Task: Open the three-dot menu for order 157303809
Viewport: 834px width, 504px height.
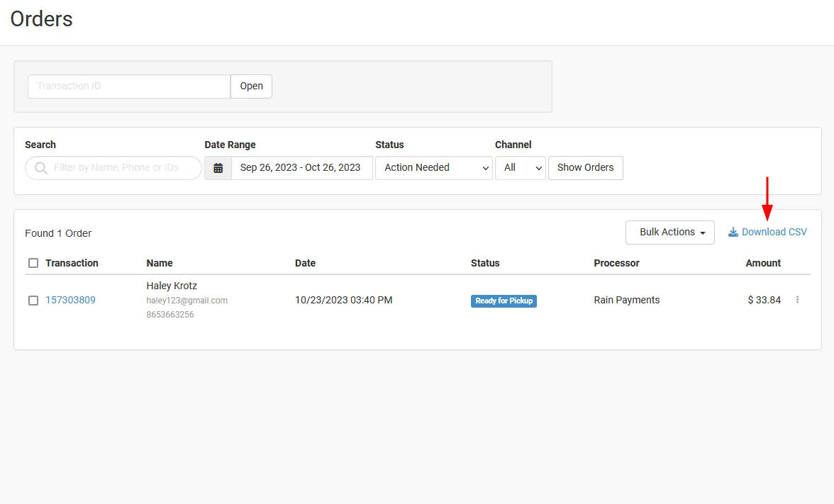Action: click(797, 300)
